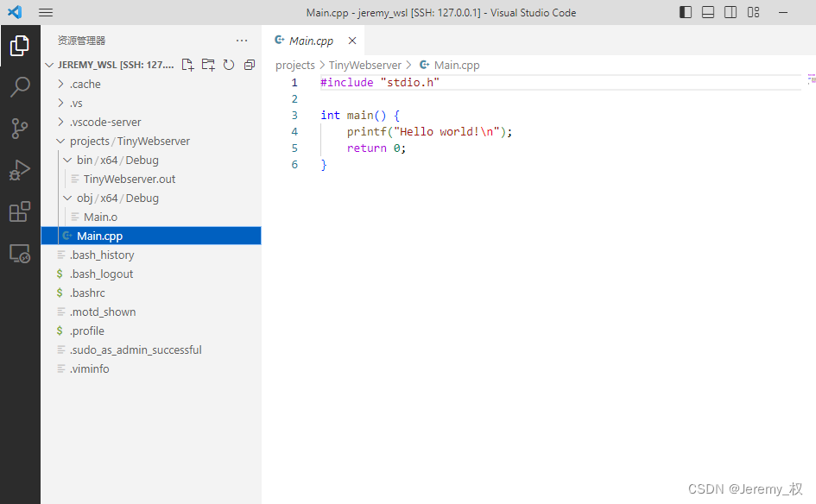Viewport: 816px width, 504px height.
Task: Toggle secondary side bar visibility
Action: coord(731,12)
